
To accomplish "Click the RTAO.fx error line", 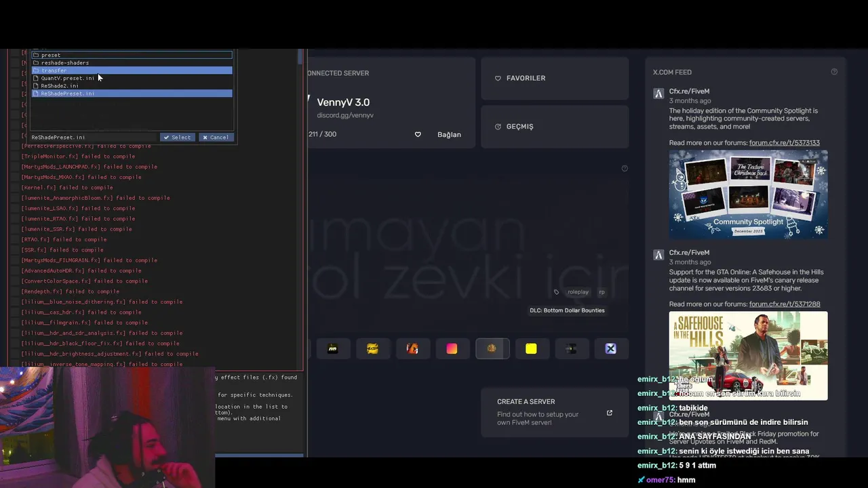I will [x=64, y=239].
